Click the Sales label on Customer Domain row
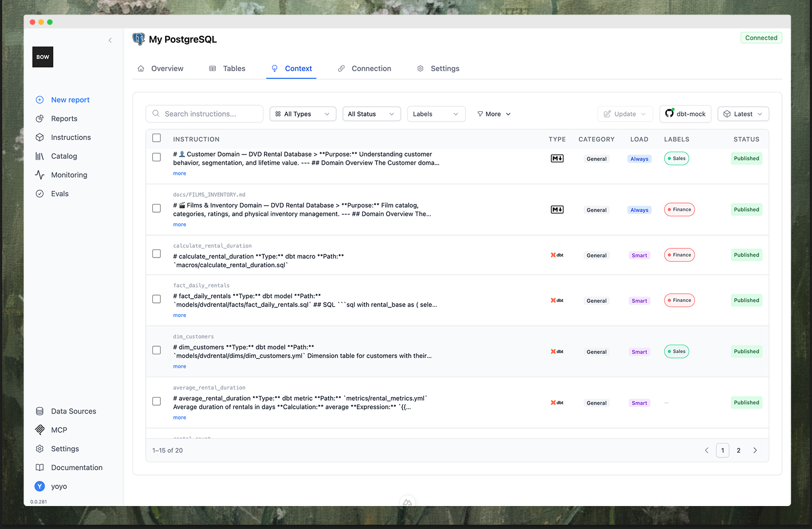Screen dimensions: 812x529 [676, 158]
